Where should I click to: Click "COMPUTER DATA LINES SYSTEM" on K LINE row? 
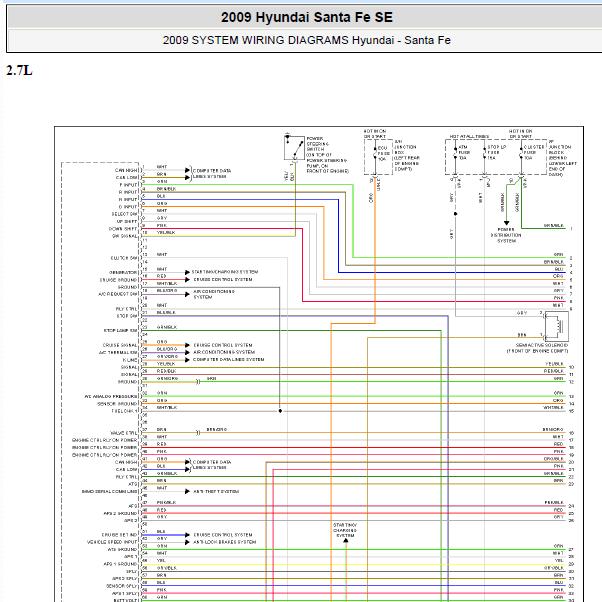(x=228, y=359)
